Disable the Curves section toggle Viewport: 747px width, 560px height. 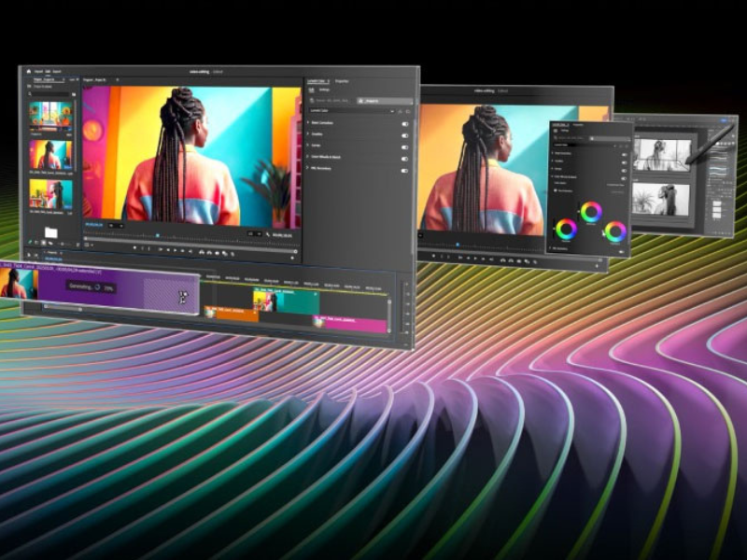[405, 147]
